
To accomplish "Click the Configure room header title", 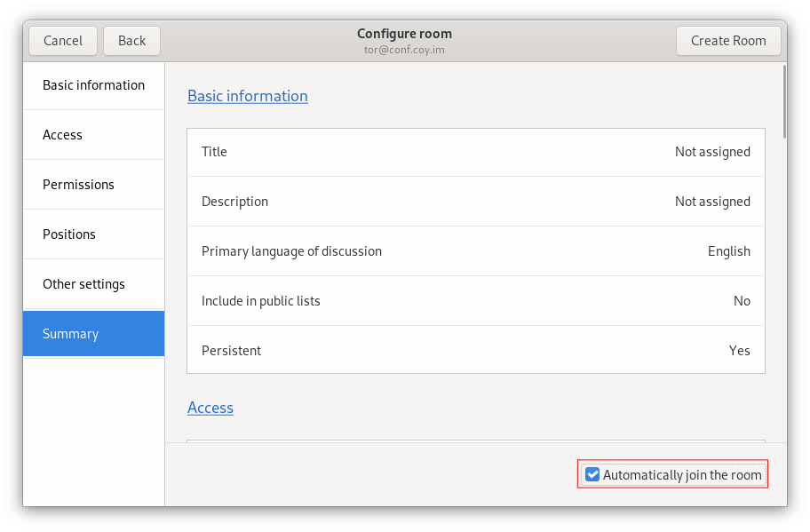I will click(x=404, y=34).
